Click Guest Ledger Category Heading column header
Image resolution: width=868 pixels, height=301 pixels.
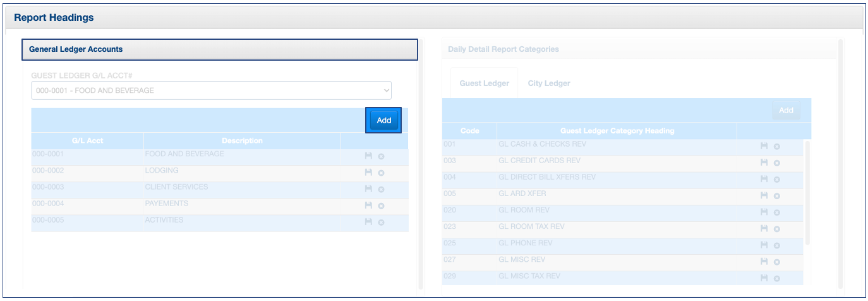tap(617, 131)
